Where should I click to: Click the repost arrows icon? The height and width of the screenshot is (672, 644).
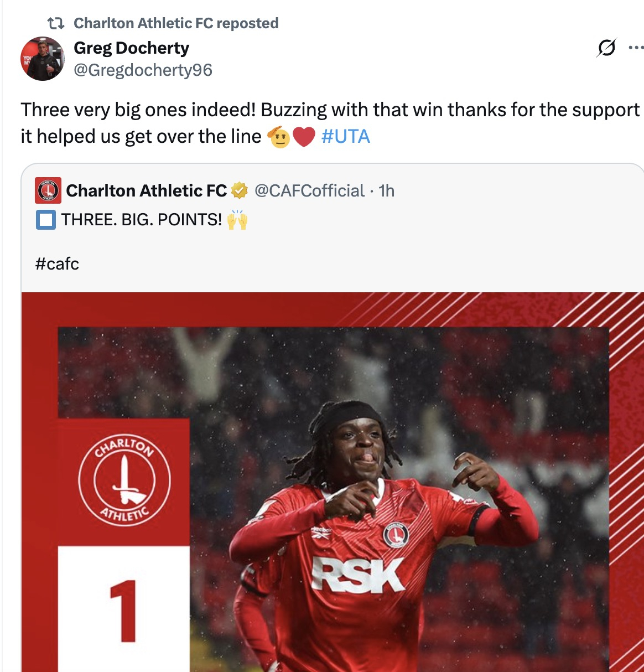click(56, 23)
